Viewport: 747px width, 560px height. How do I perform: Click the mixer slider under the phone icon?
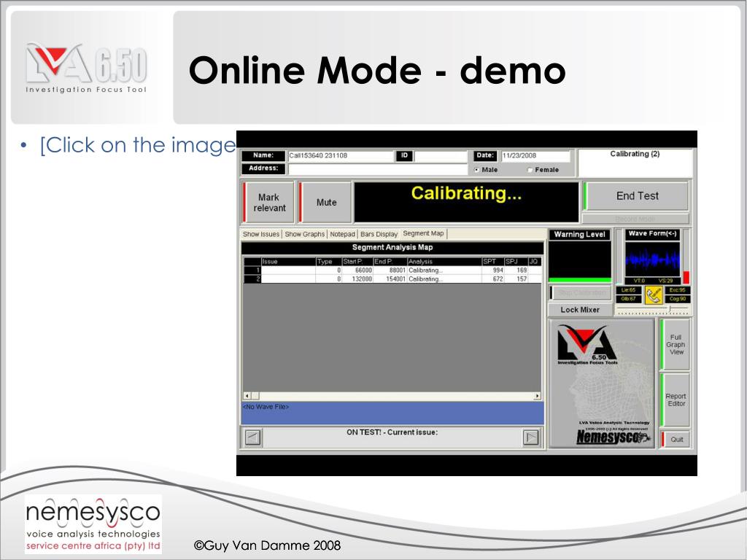[x=652, y=309]
